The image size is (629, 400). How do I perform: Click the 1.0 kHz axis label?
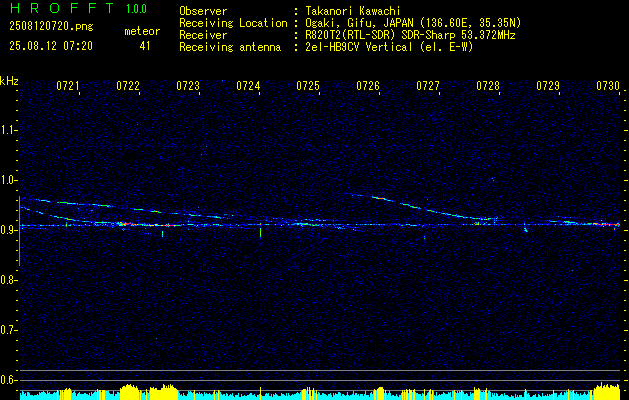[8, 180]
